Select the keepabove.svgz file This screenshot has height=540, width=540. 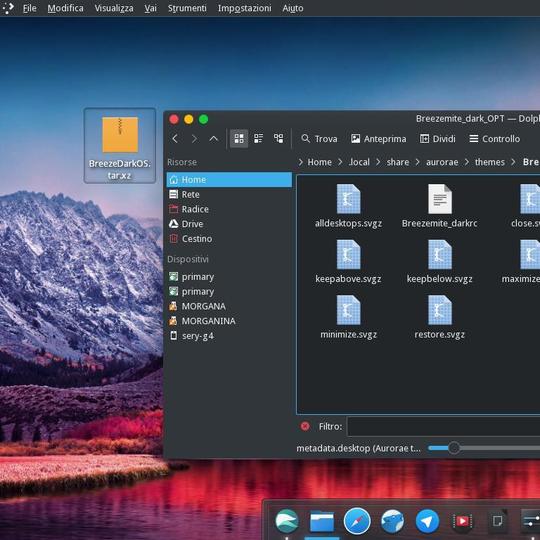[x=349, y=262]
